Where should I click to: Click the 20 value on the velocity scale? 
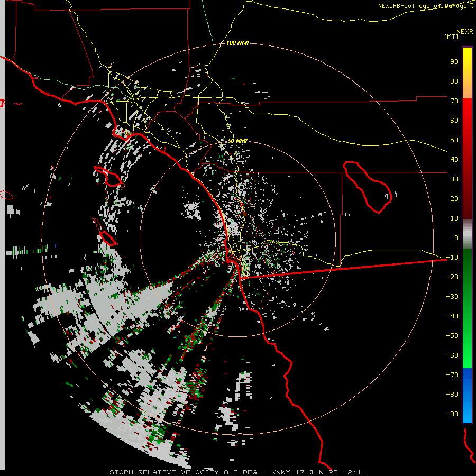click(454, 198)
